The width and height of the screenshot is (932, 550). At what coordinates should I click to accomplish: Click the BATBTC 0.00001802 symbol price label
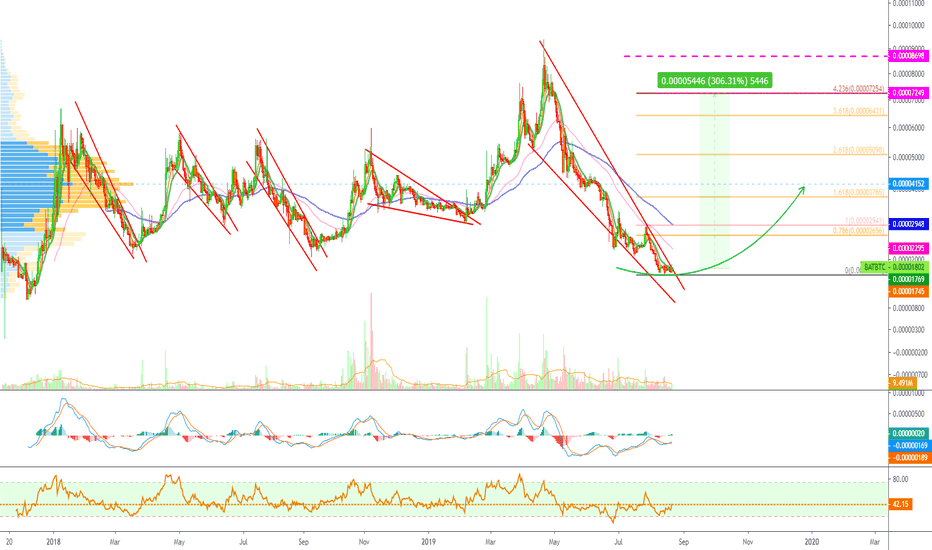(x=893, y=268)
